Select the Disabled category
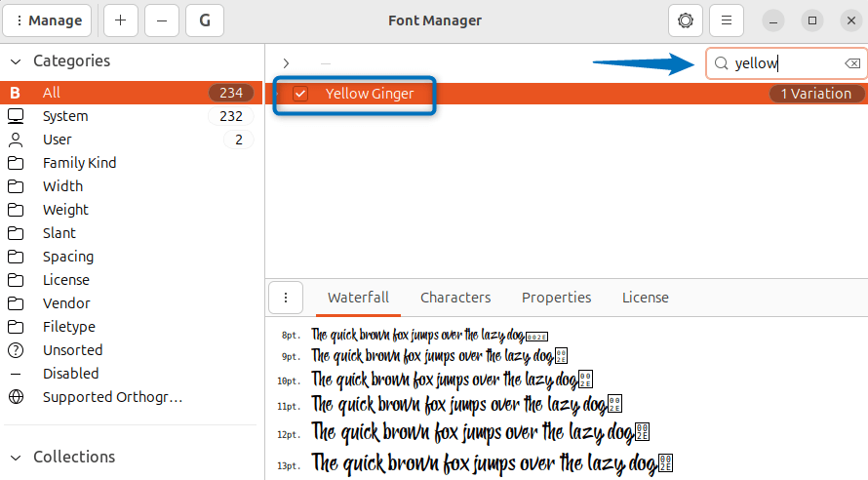The width and height of the screenshot is (868, 480). [132, 373]
